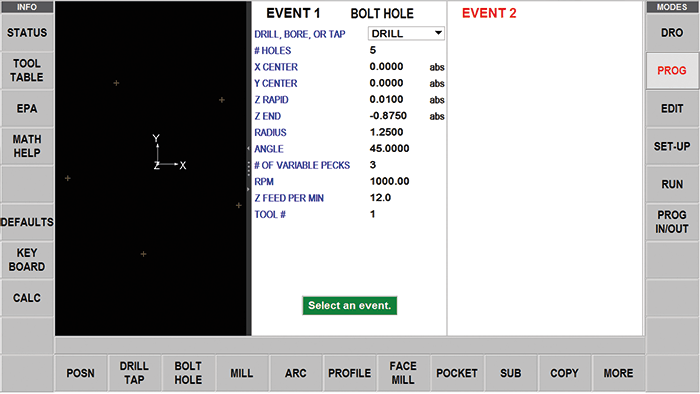Choose the DRILL TAP event button
The width and height of the screenshot is (700, 394).
pyautogui.click(x=134, y=373)
